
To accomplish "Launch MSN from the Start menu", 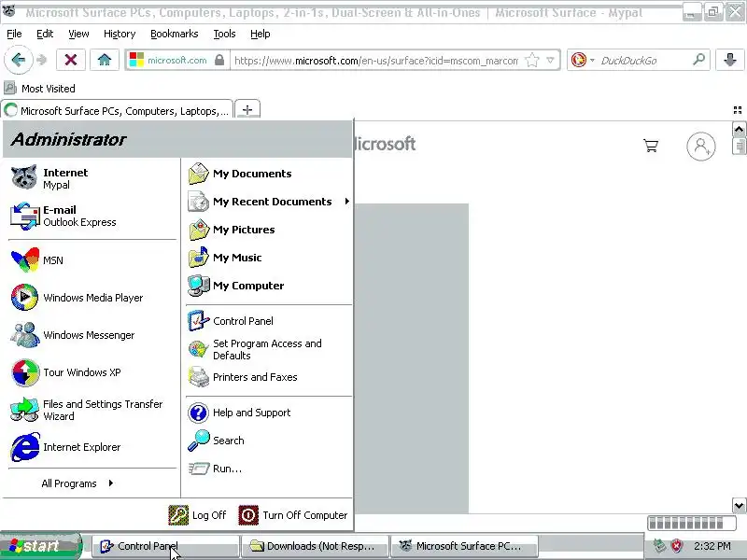I will tap(92, 260).
